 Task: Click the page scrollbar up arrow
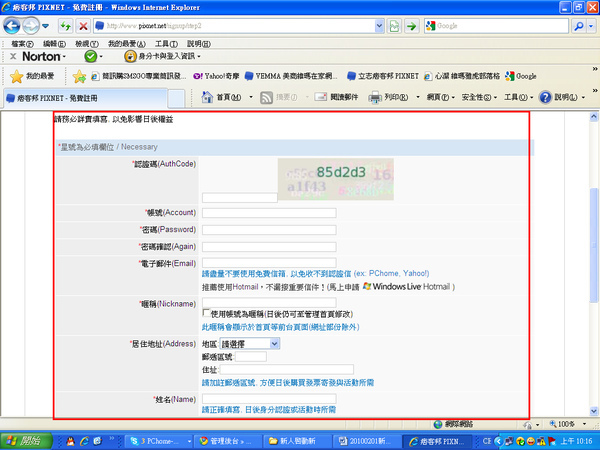594,116
